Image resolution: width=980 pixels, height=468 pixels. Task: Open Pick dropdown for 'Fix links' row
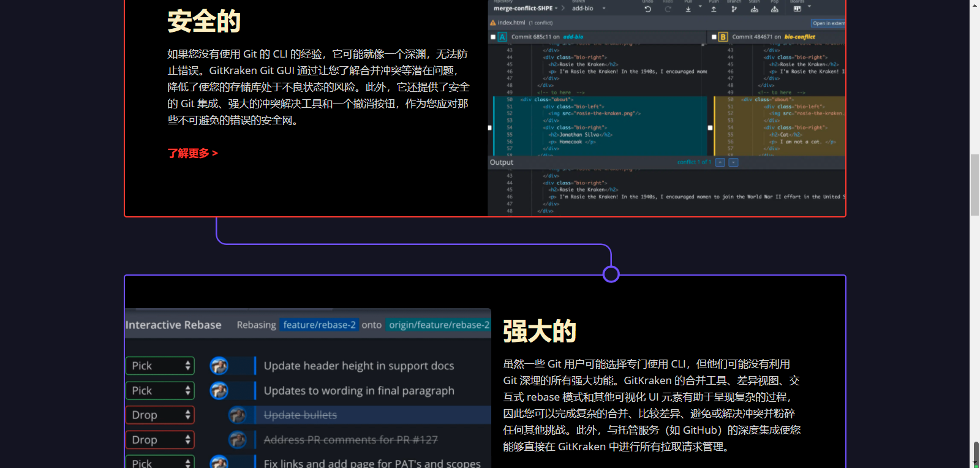coord(160,461)
